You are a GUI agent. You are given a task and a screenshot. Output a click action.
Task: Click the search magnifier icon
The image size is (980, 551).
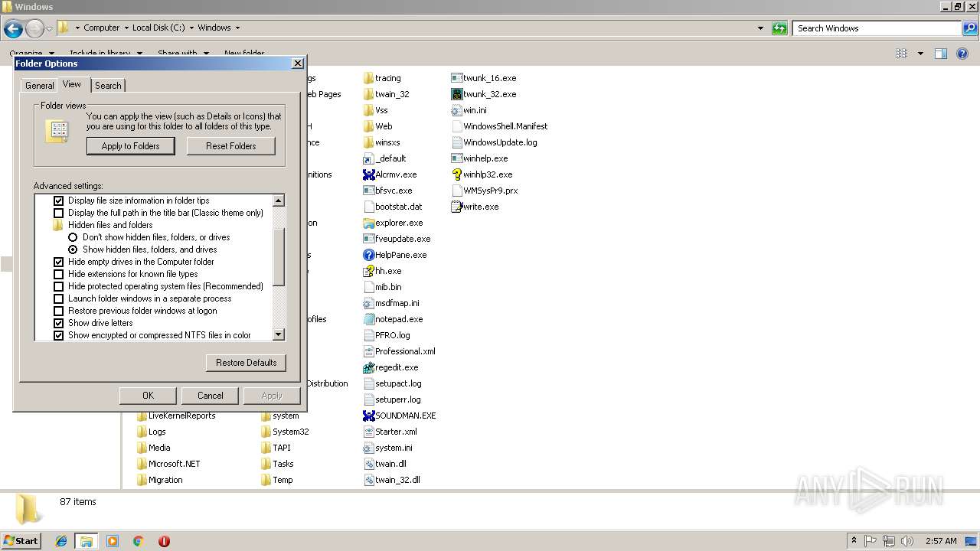click(x=970, y=28)
